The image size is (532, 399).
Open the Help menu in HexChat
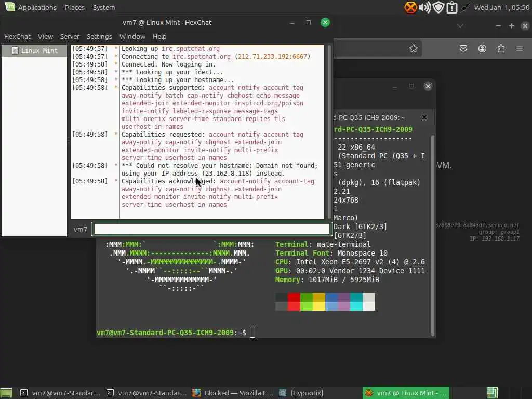(159, 37)
